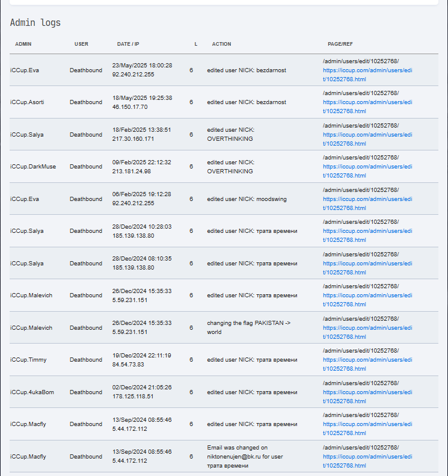Open the edit link in the iCCup.DarkMuse row
Image resolution: width=448 pixels, height=476 pixels.
tap(367, 171)
